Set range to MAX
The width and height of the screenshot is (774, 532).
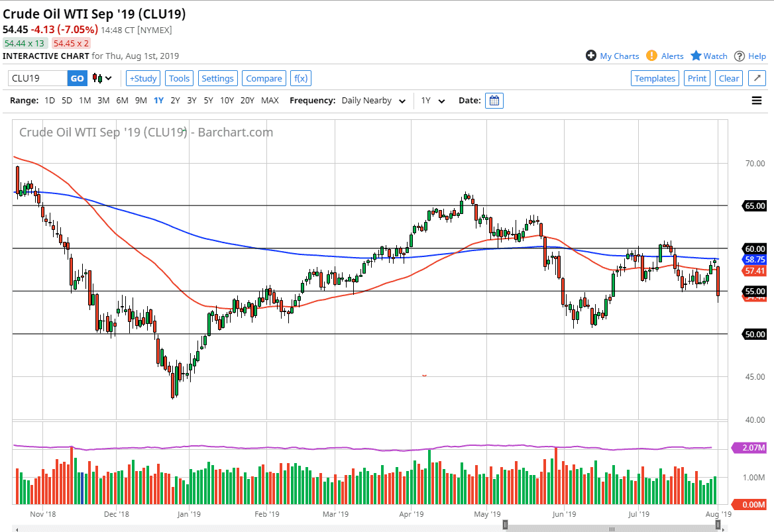(x=270, y=101)
